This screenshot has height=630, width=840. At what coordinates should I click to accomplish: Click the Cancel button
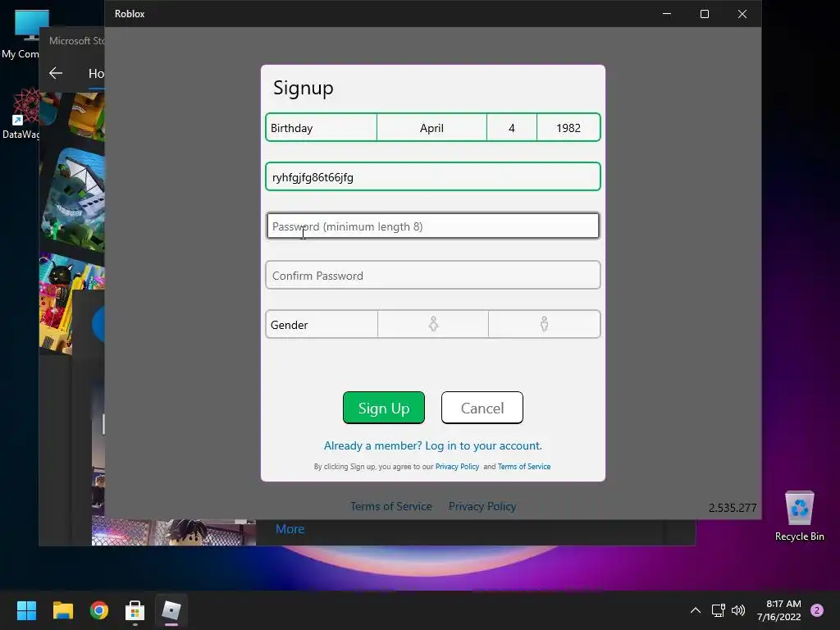pyautogui.click(x=482, y=408)
